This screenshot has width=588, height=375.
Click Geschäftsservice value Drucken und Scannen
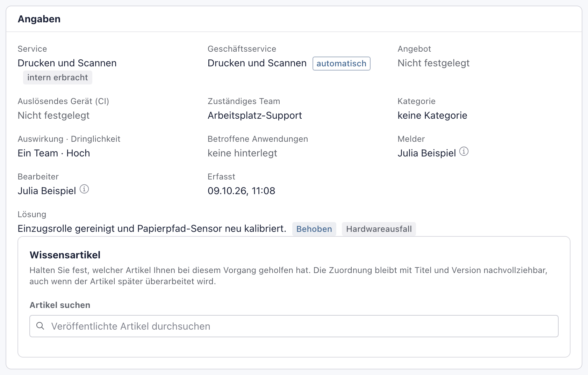click(257, 63)
